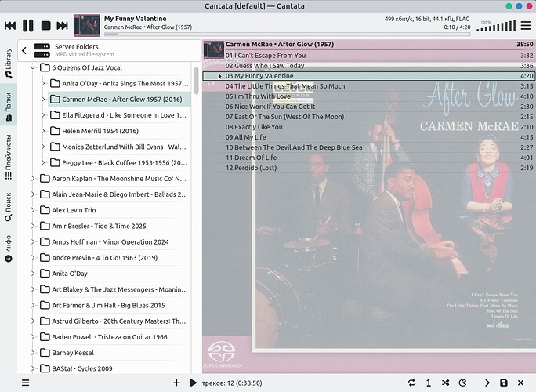This screenshot has width=536, height=392.
Task: Select track 02 Guess Who I Saw Today
Action: point(368,66)
